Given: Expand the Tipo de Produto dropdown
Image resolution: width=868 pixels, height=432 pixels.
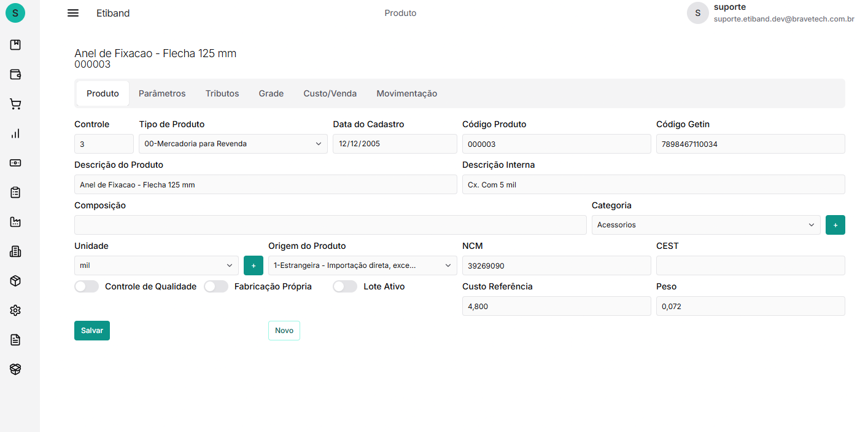Looking at the screenshot, I should point(233,144).
